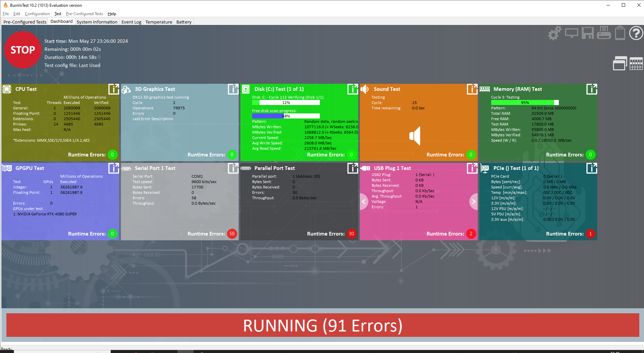Click the disk magnifier icon on Disk tile
This screenshot has width=644, height=353.
coord(246,89)
